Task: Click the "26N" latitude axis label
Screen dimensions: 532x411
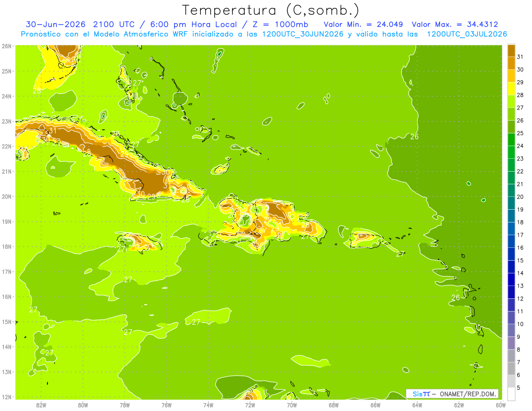Action: 7,46
